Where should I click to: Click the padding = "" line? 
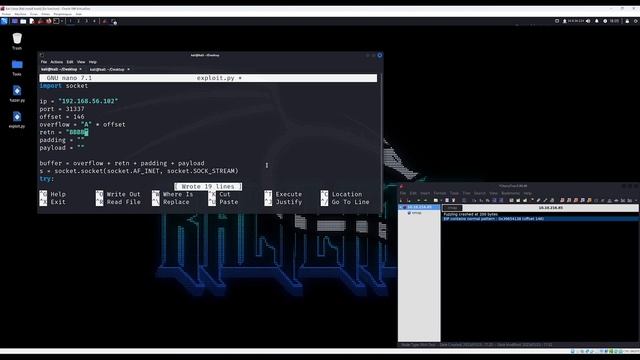click(62, 140)
